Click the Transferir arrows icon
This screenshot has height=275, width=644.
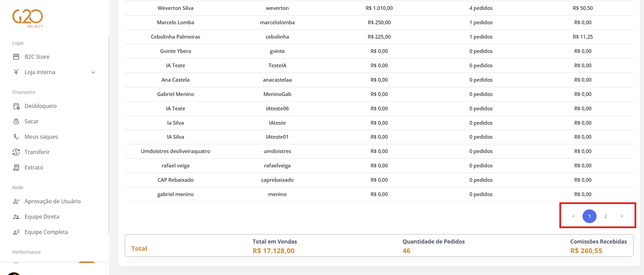(x=16, y=152)
